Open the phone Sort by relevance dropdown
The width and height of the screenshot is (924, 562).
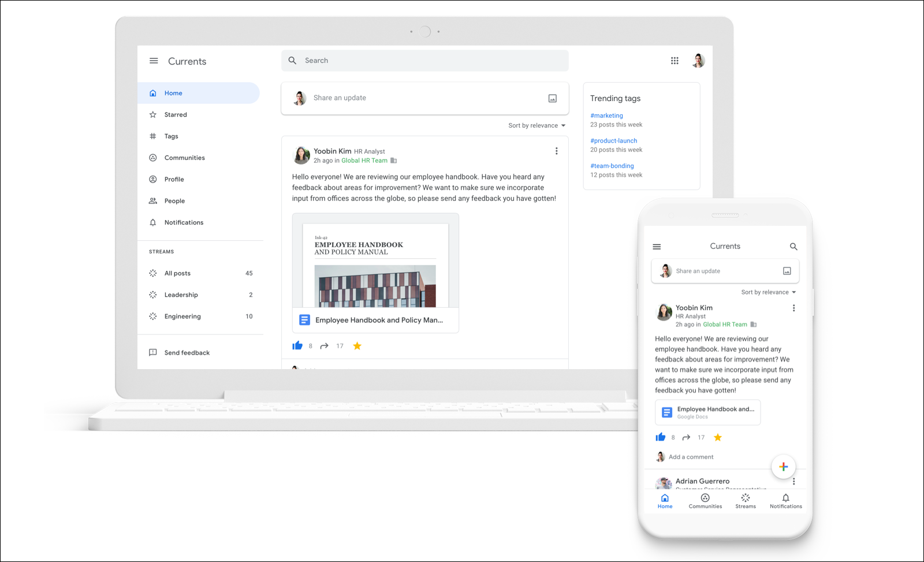(x=769, y=292)
